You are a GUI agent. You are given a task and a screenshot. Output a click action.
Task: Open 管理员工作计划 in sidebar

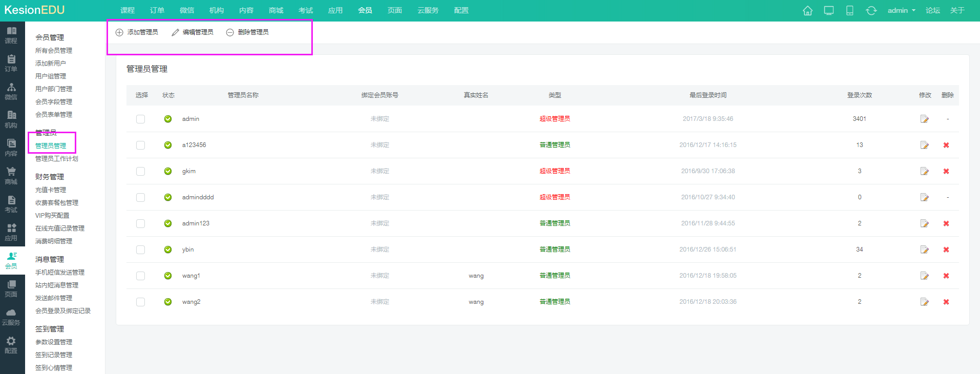(57, 159)
